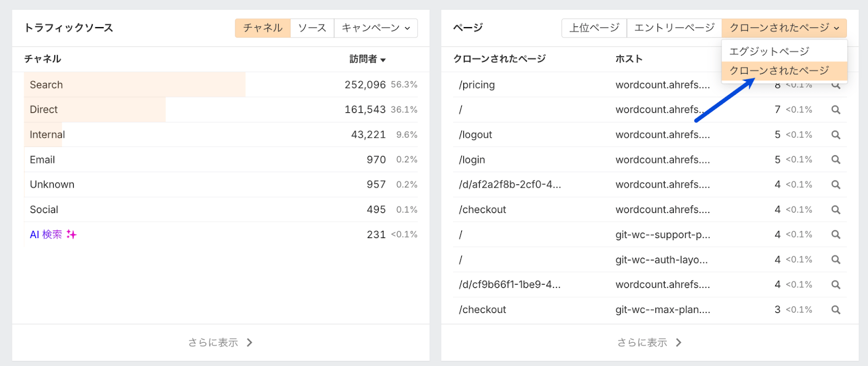The width and height of the screenshot is (868, 366).
Task: Click magnifier icon for wordcount /checkout row
Action: [x=835, y=210]
